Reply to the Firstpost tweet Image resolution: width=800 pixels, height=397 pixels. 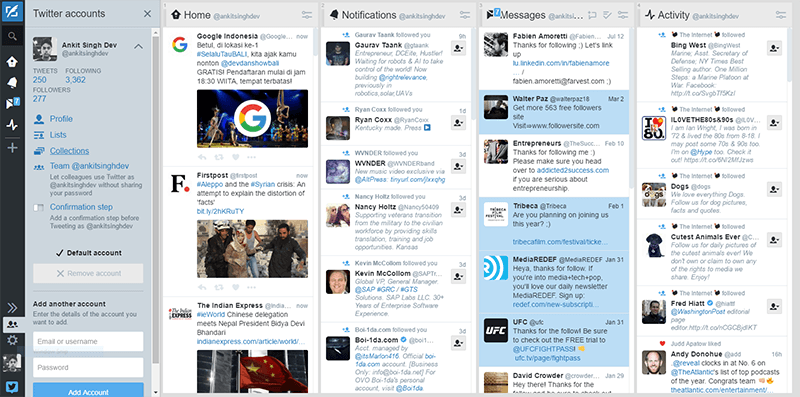click(202, 287)
